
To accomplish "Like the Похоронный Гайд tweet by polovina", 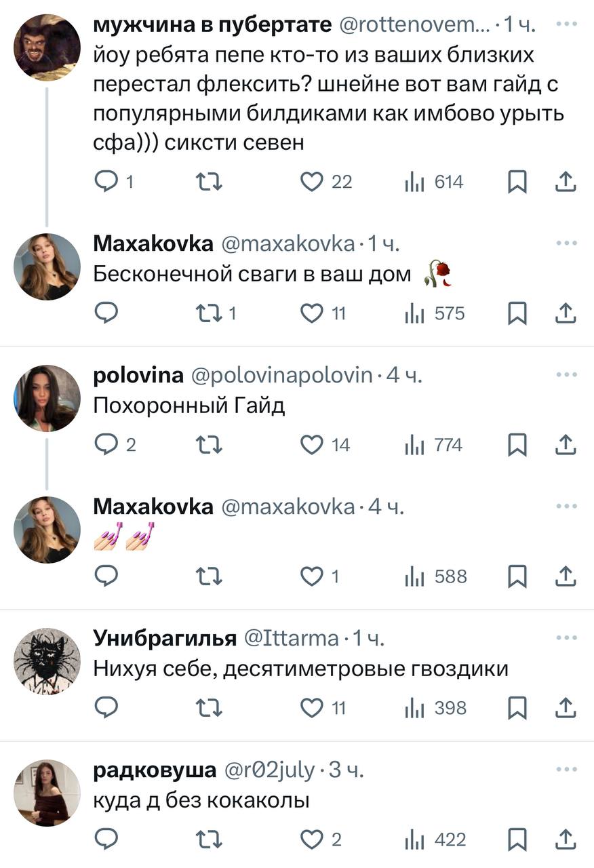I will (311, 445).
